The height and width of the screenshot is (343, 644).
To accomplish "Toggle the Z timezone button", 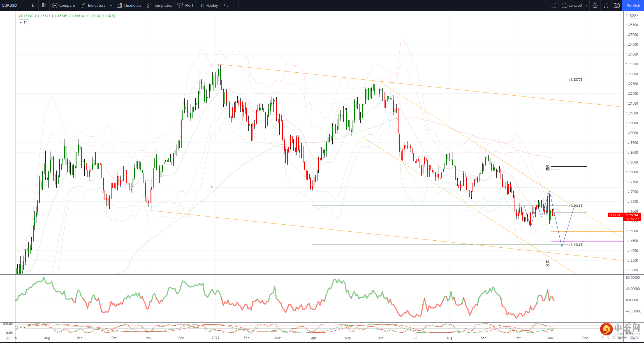I will coord(8,338).
